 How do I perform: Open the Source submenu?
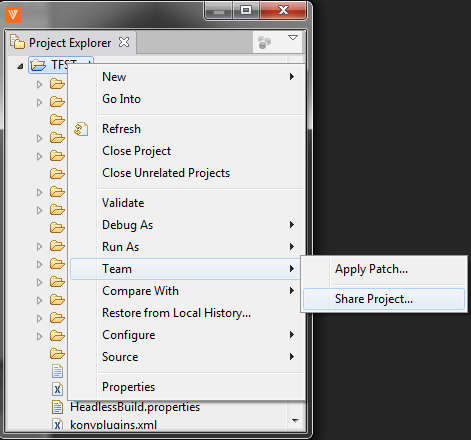coord(187,357)
